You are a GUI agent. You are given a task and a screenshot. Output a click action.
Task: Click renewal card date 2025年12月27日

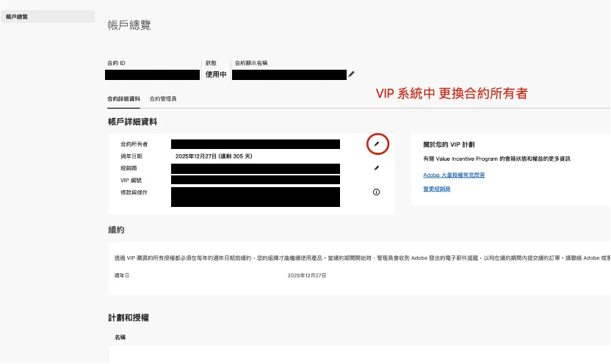[307, 275]
